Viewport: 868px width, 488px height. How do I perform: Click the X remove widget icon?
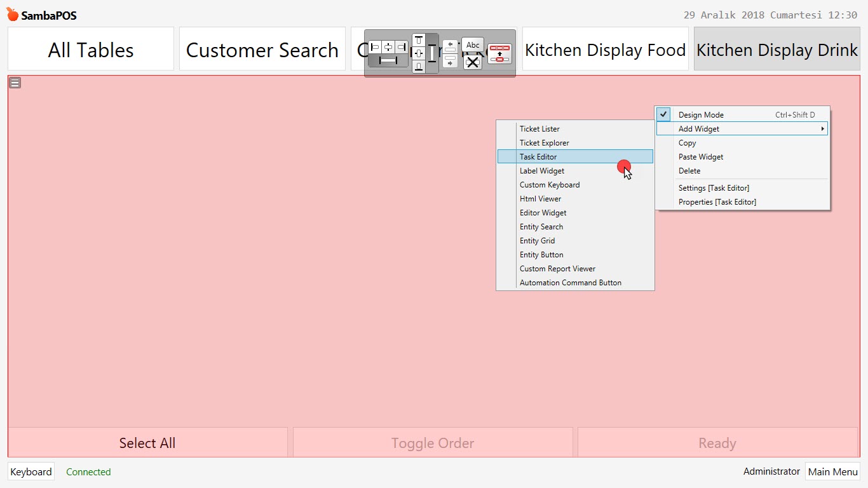coord(473,62)
